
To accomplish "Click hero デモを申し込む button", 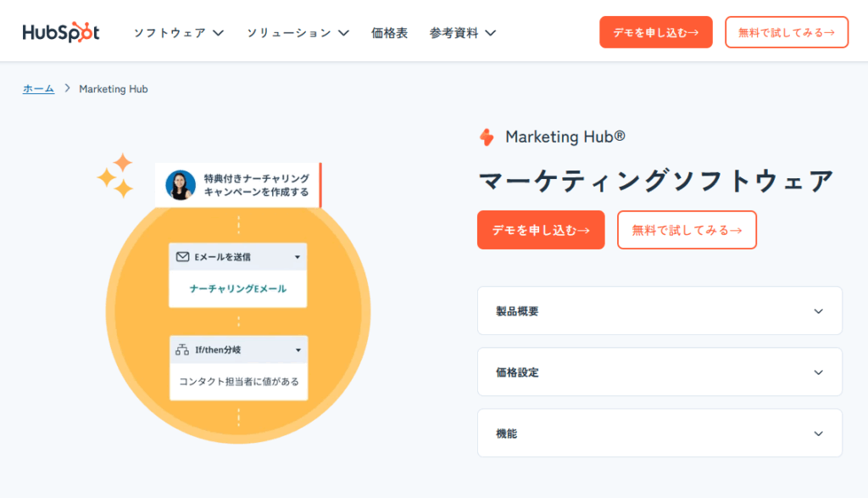I will click(x=541, y=230).
